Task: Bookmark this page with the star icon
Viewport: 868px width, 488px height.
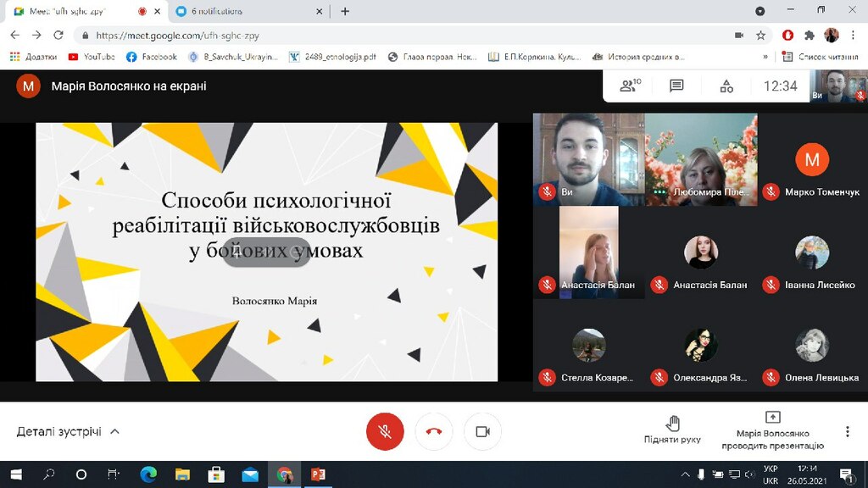Action: (x=760, y=36)
